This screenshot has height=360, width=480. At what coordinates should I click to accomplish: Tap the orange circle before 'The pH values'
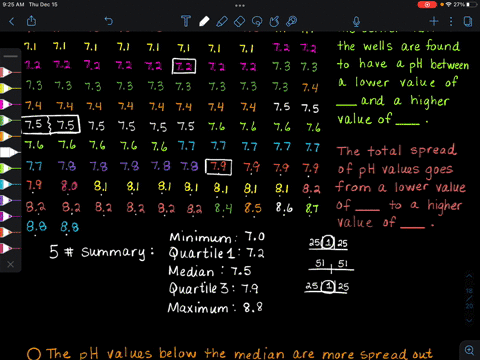tap(34, 354)
